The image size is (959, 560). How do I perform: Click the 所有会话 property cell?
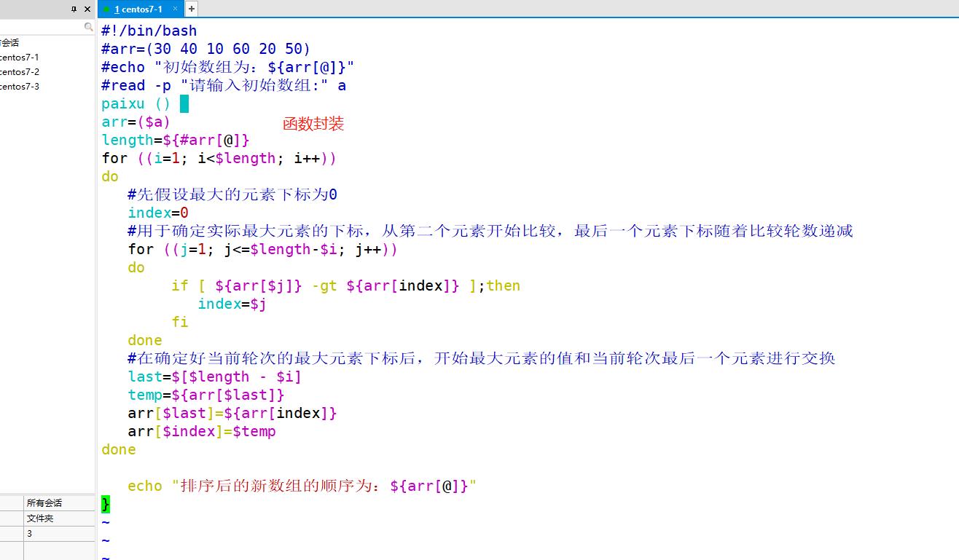tap(59, 502)
